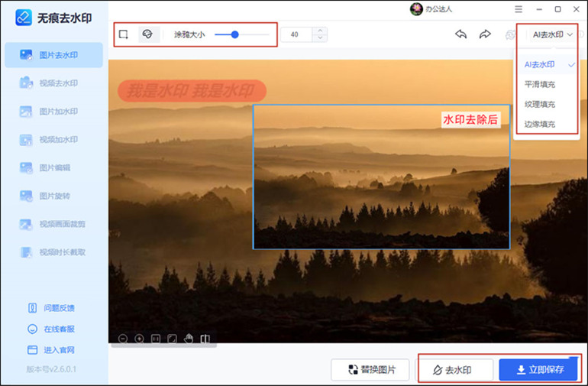This screenshot has width=588, height=386.
Task: Click the 去水印 button
Action: click(456, 370)
